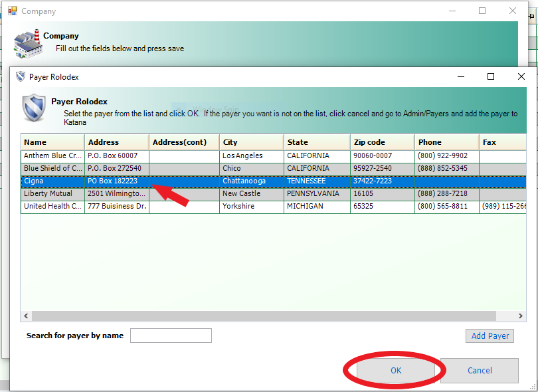The width and height of the screenshot is (538, 392).
Task: Click the horizontal scrollbar's left arrow
Action: (26, 316)
